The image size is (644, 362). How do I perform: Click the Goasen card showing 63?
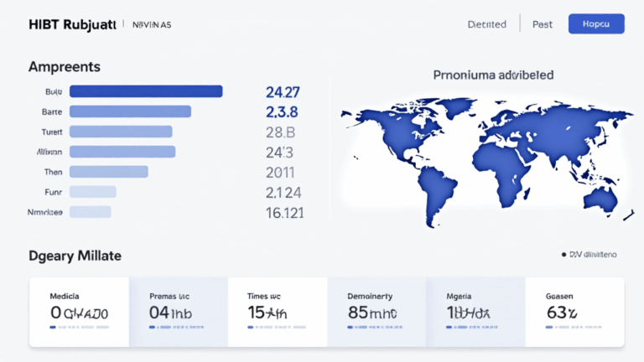[574, 312]
